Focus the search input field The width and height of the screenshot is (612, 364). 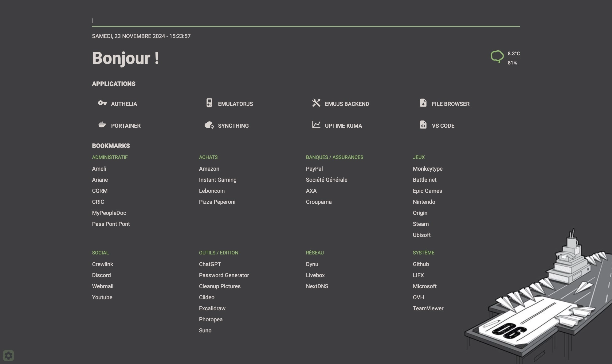point(306,21)
